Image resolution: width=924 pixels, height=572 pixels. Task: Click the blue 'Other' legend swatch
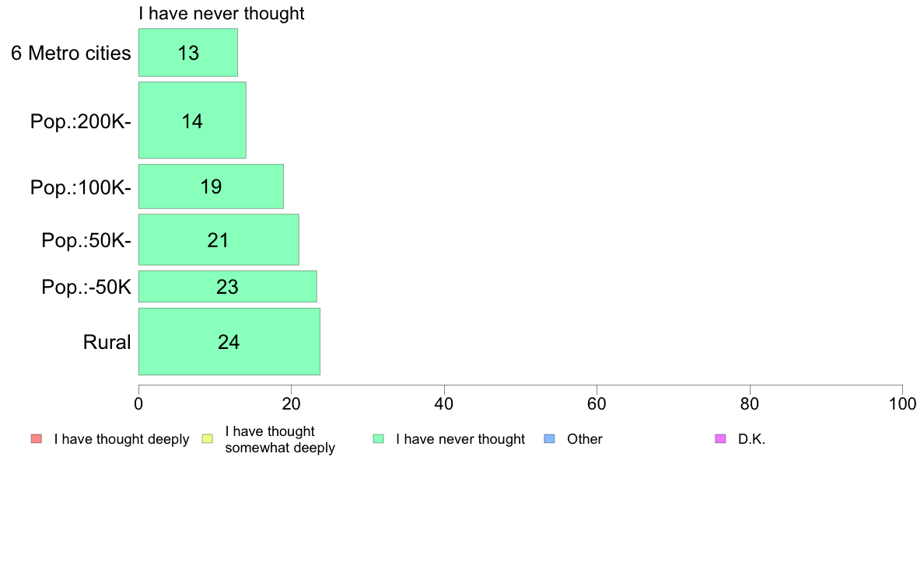click(549, 439)
